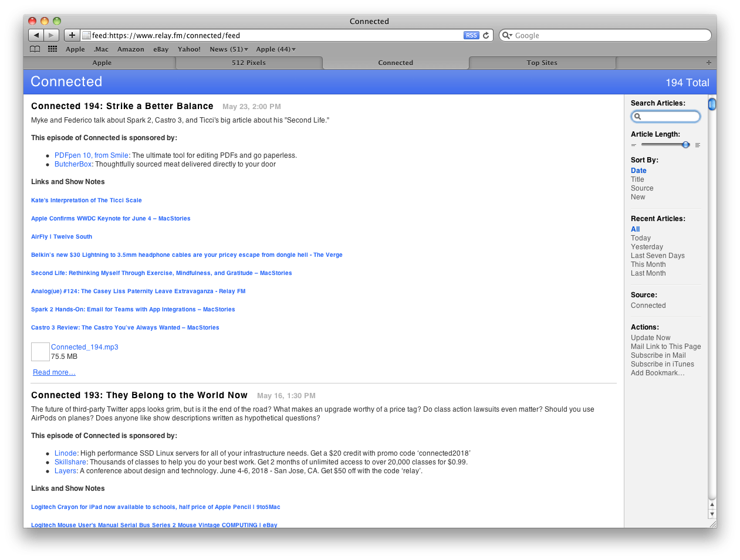Open Kate's Interpretation of The Ticci Scale
The height and width of the screenshot is (560, 740).
click(x=86, y=201)
